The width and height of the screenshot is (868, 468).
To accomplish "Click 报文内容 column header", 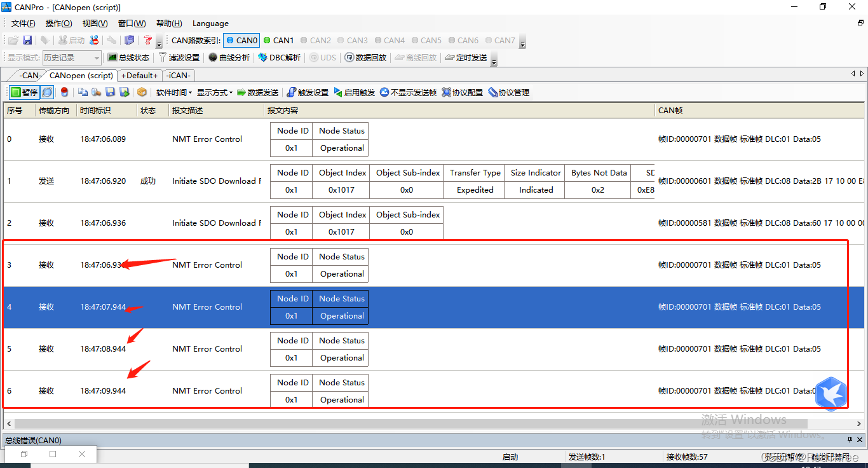I will click(x=459, y=110).
